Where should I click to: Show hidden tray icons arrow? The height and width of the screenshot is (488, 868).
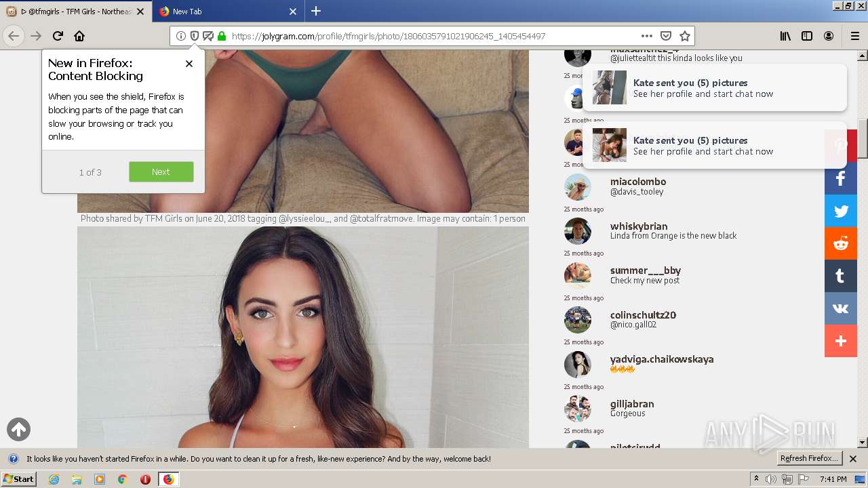tap(756, 479)
